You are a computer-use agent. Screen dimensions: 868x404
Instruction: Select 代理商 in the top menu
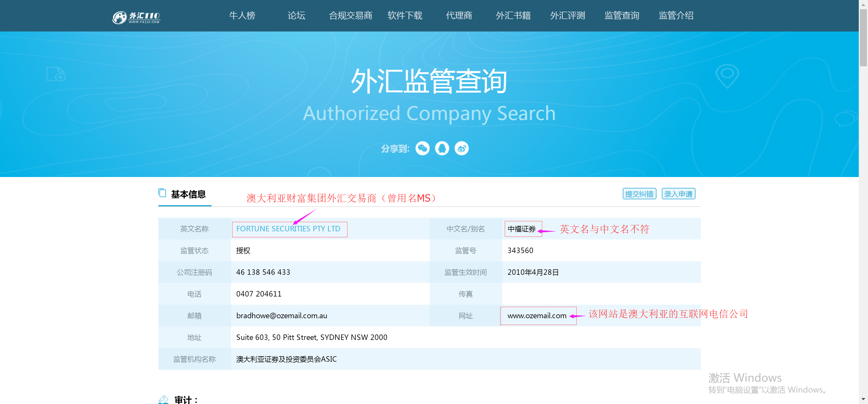click(x=459, y=15)
